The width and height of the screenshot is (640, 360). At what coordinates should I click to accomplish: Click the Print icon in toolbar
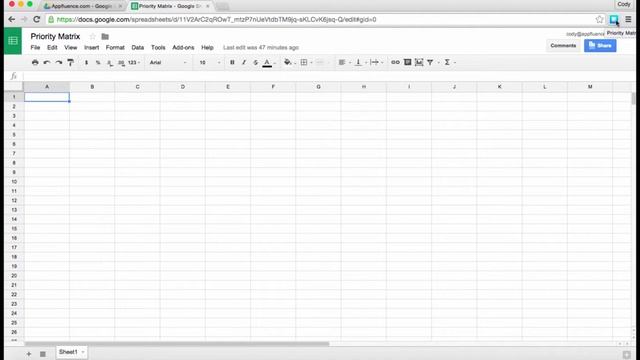(35, 62)
